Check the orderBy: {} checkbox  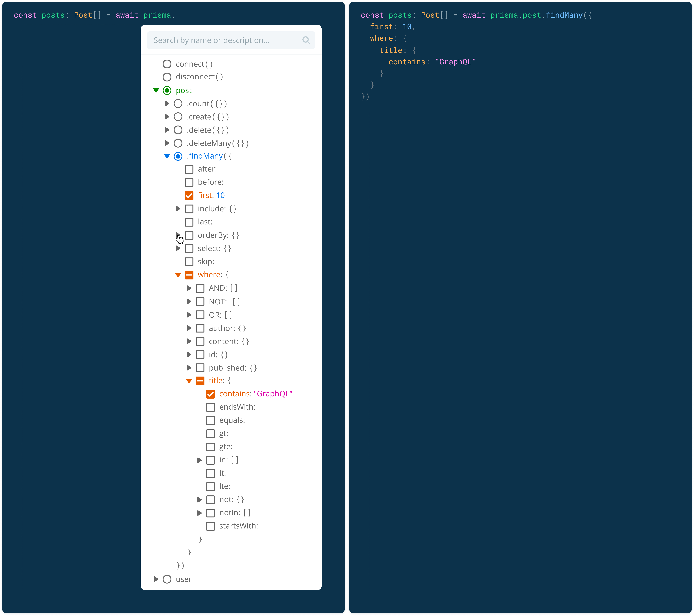pyautogui.click(x=189, y=235)
